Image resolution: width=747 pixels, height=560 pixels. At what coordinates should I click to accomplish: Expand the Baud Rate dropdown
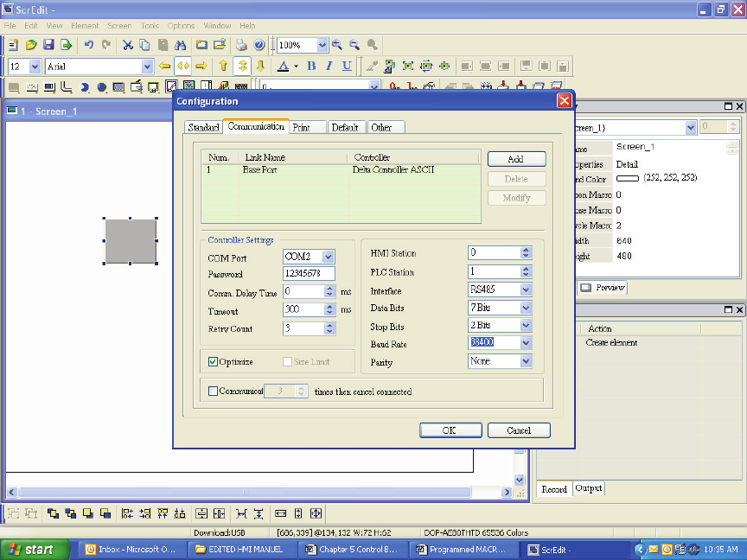coord(526,343)
